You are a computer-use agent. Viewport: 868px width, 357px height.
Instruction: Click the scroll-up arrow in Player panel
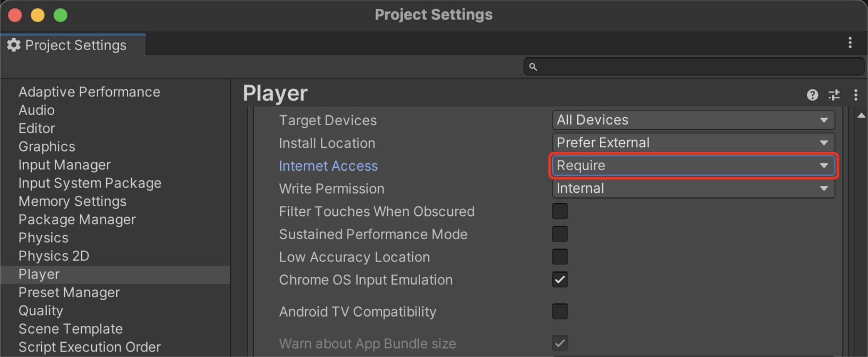pos(861,115)
